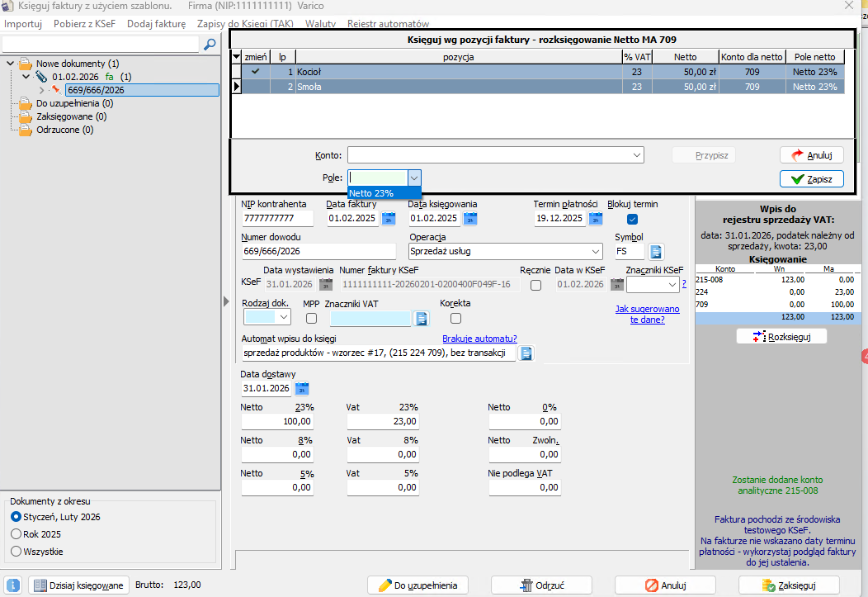Expand the Konto dropdown list
Screen dimensions: 868x597
(x=636, y=155)
